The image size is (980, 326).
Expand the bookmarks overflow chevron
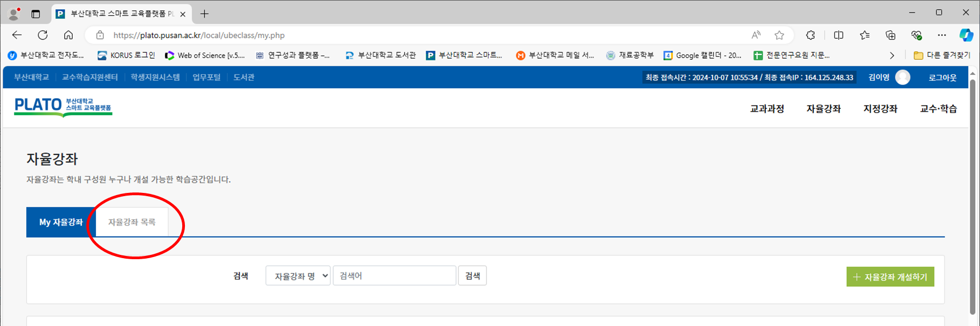tap(892, 56)
